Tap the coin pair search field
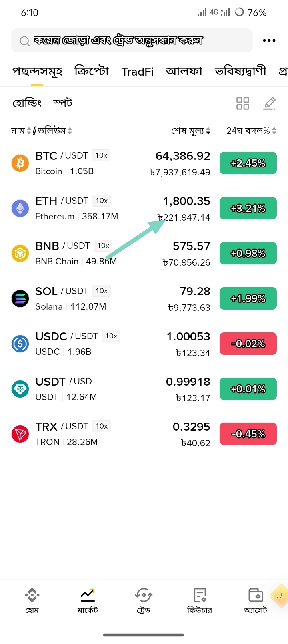This screenshot has width=288, height=644. coord(132,40)
